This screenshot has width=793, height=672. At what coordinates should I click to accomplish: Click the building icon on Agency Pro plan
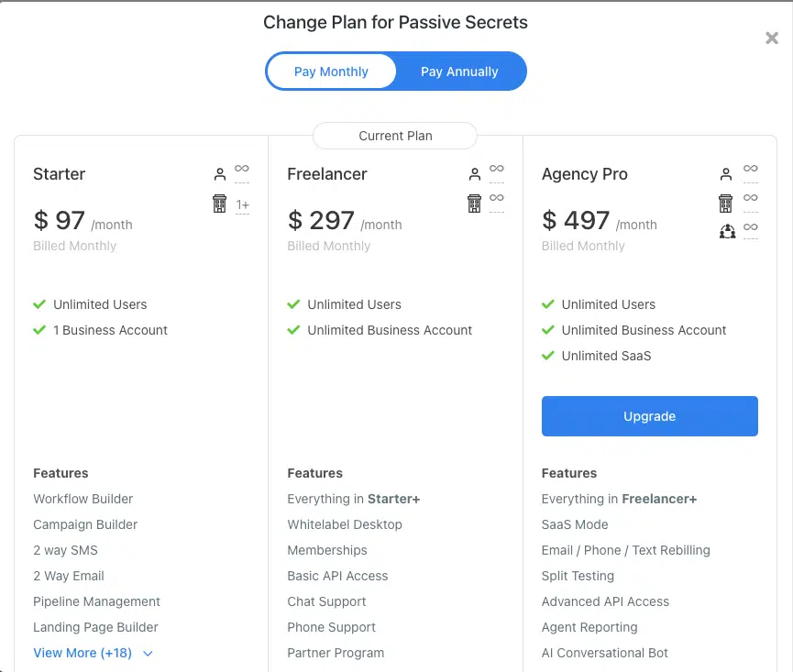(726, 204)
